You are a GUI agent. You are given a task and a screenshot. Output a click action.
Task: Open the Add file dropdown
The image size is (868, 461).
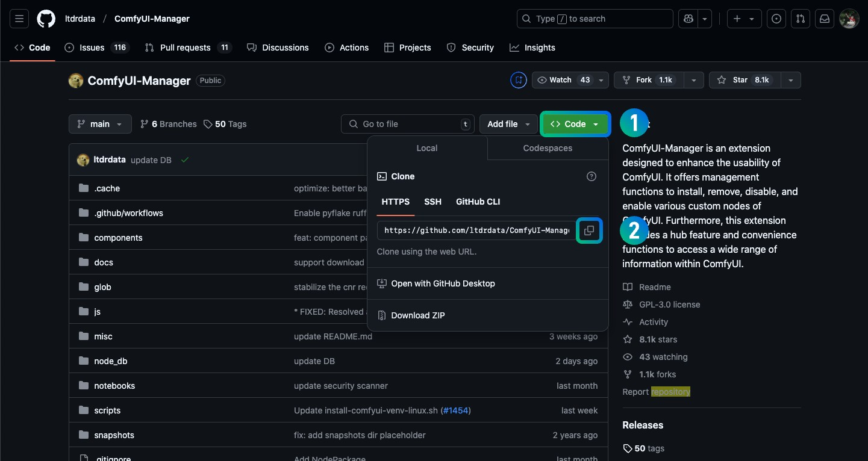pos(508,124)
